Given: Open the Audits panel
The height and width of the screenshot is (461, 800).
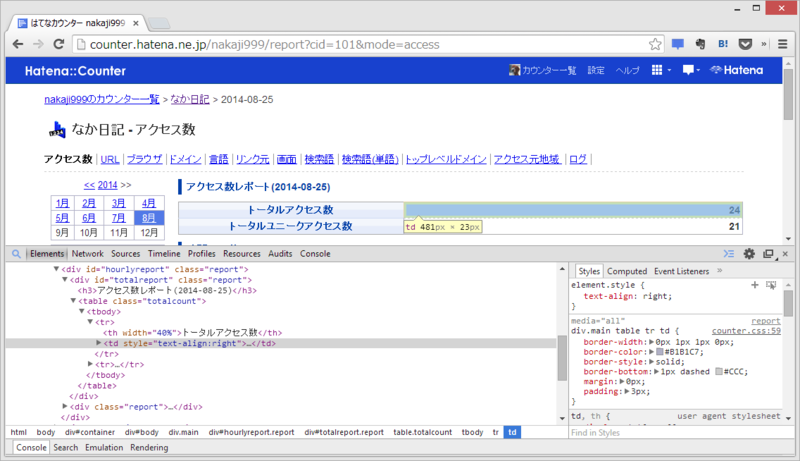Looking at the screenshot, I should tap(280, 253).
